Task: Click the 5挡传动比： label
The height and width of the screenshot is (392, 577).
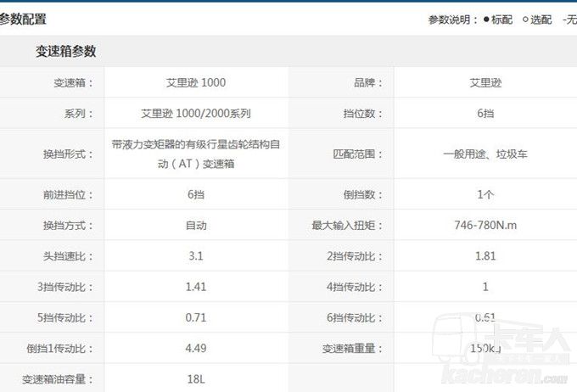Action: click(65, 317)
